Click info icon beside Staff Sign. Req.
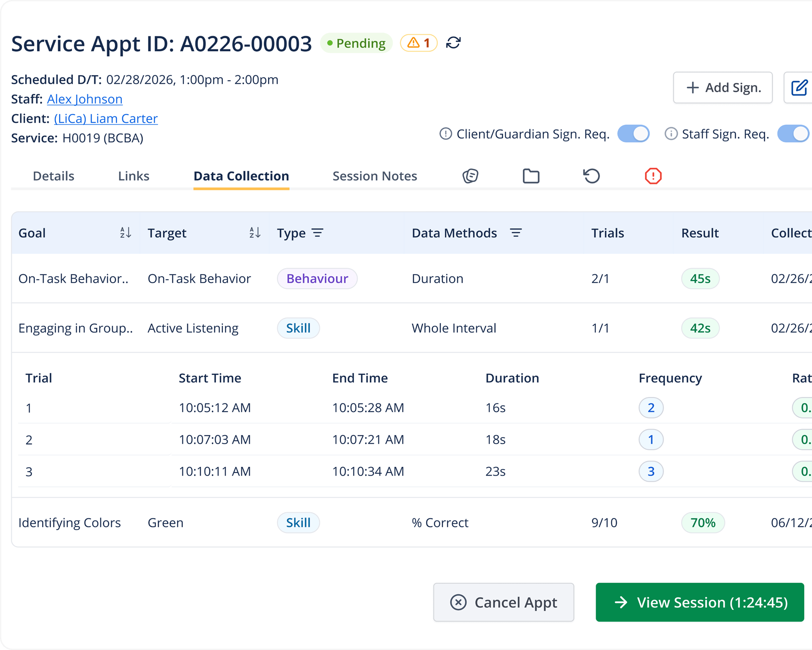The width and height of the screenshot is (812, 650). [671, 134]
